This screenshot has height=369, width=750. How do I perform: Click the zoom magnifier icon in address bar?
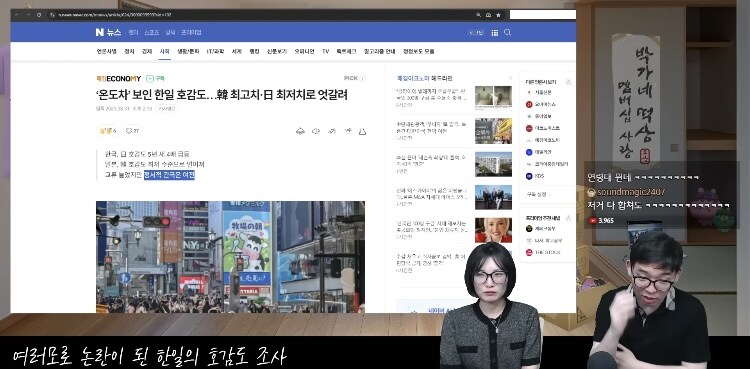[478, 15]
